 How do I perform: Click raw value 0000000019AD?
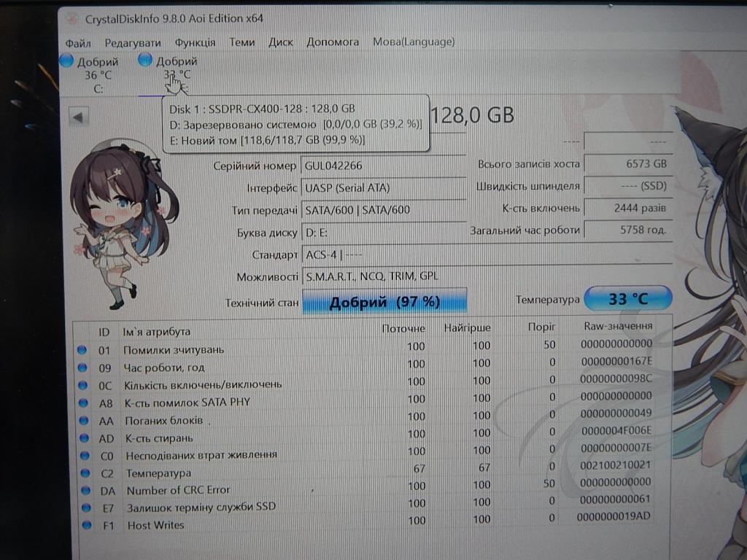(x=614, y=517)
